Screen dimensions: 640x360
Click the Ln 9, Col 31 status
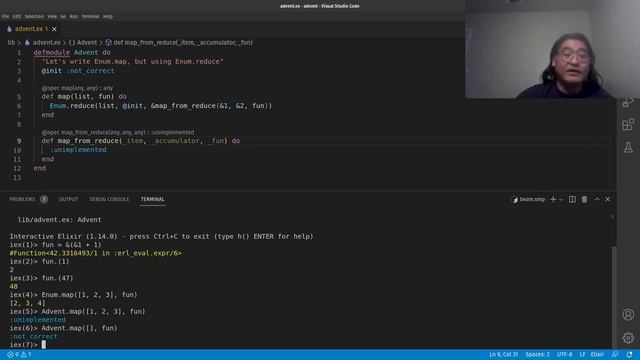click(x=503, y=354)
